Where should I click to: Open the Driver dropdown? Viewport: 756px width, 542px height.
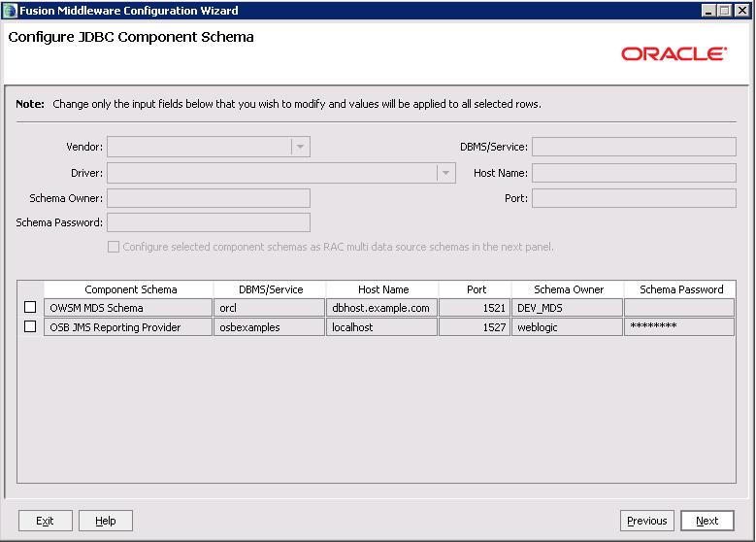[445, 173]
